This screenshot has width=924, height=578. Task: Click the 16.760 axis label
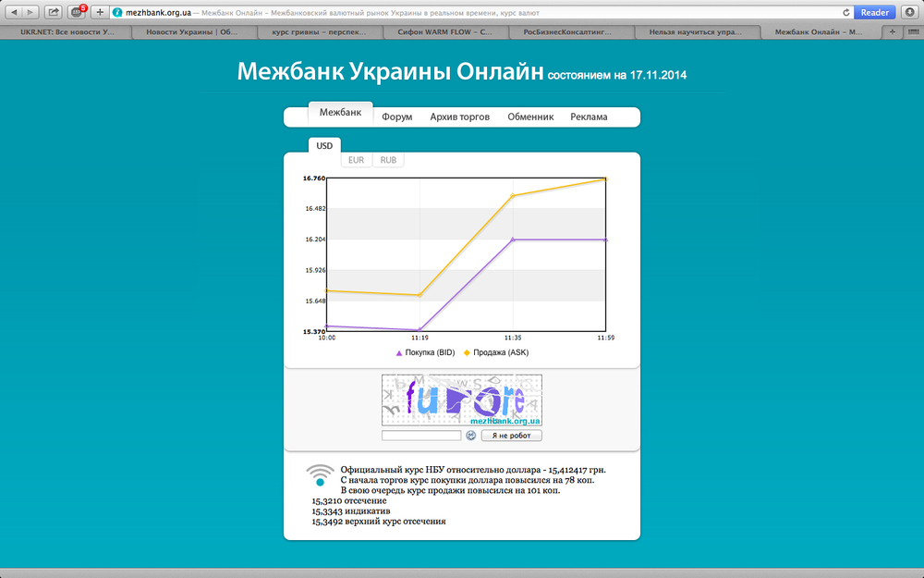point(314,178)
